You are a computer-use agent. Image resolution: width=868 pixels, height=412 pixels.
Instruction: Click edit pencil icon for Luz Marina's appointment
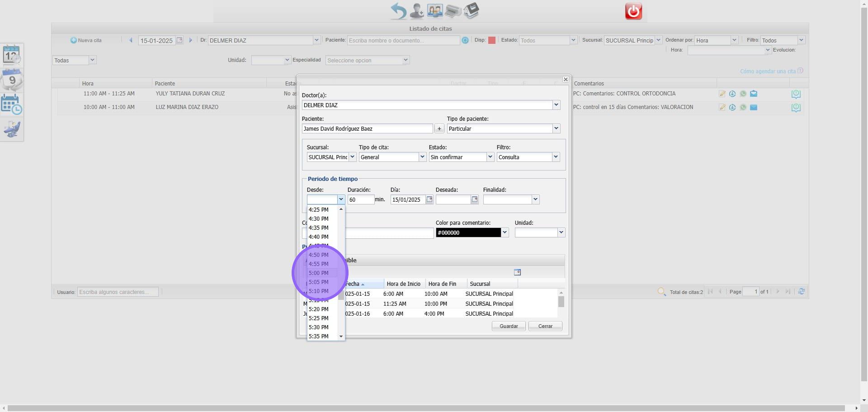coord(722,108)
